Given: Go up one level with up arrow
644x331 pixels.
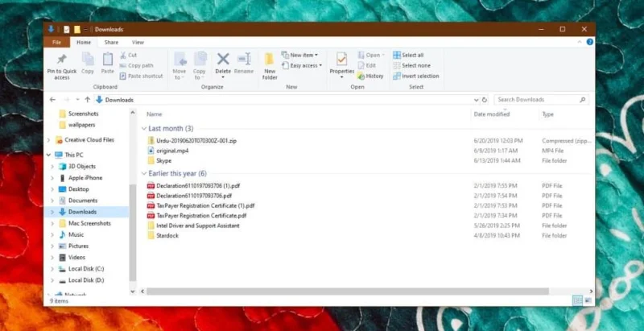Looking at the screenshot, I should (87, 100).
